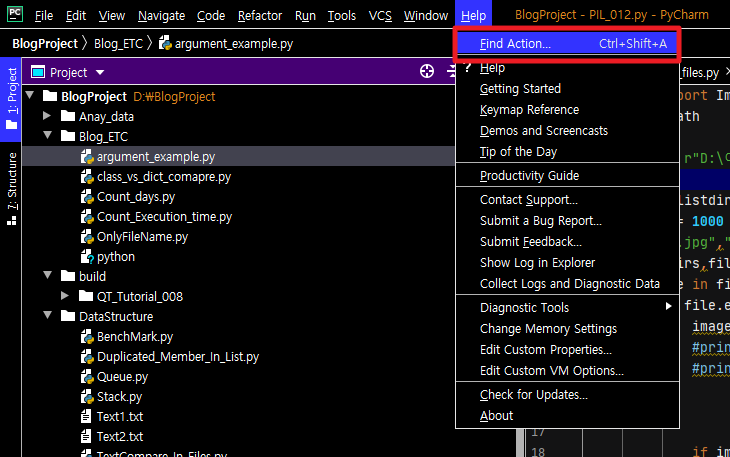This screenshot has height=457, width=730.
Task: Close the open Help menu in menu bar
Action: 473,15
